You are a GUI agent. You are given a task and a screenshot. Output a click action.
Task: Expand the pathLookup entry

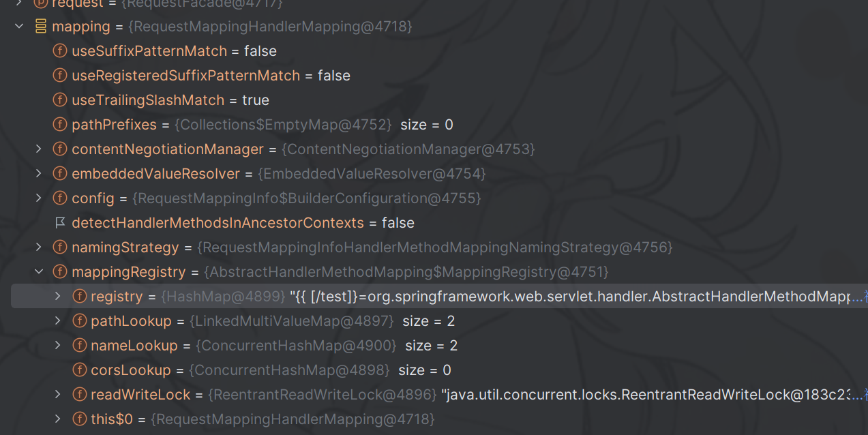[58, 321]
